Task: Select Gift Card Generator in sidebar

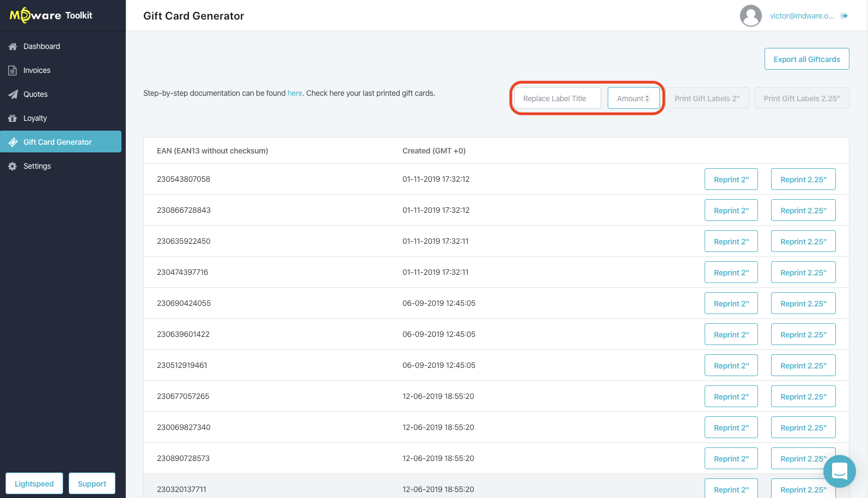Action: [60, 142]
